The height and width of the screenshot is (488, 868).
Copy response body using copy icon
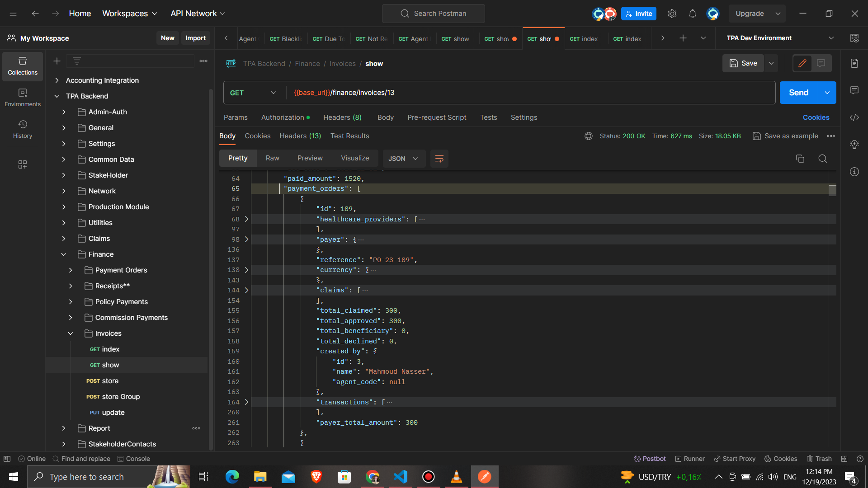pyautogui.click(x=800, y=159)
